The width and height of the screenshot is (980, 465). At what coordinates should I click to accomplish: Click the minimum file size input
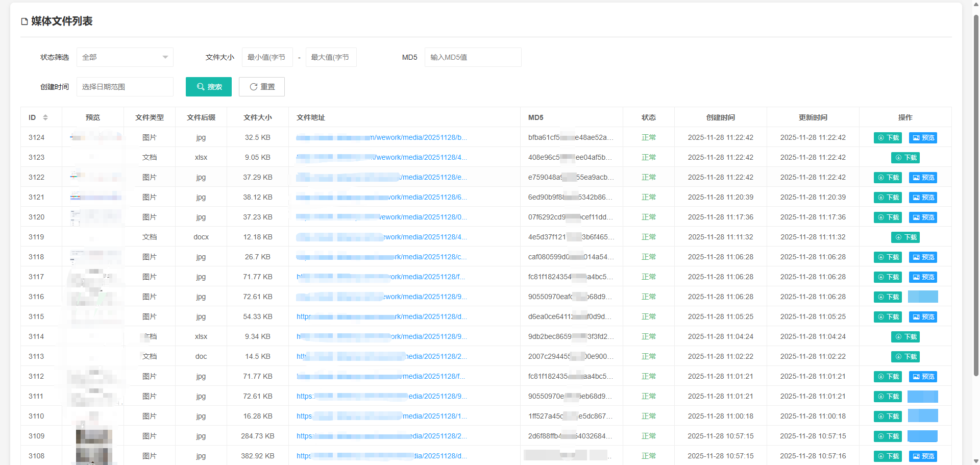click(267, 57)
